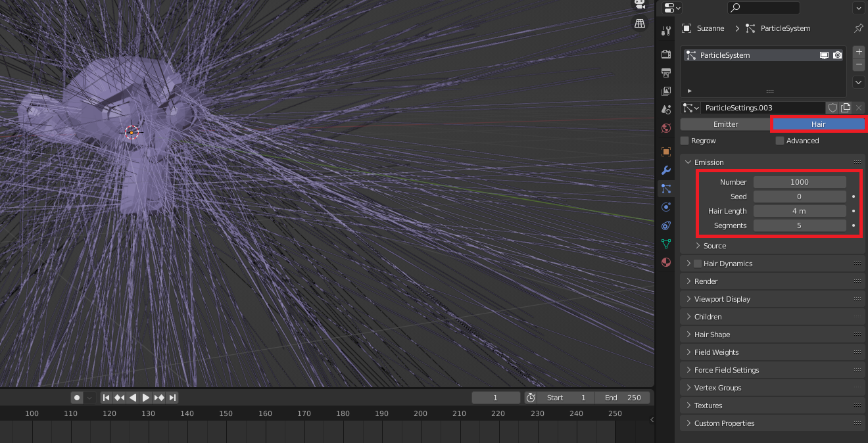Click the Number field showing 1000
The image size is (868, 443).
(800, 182)
